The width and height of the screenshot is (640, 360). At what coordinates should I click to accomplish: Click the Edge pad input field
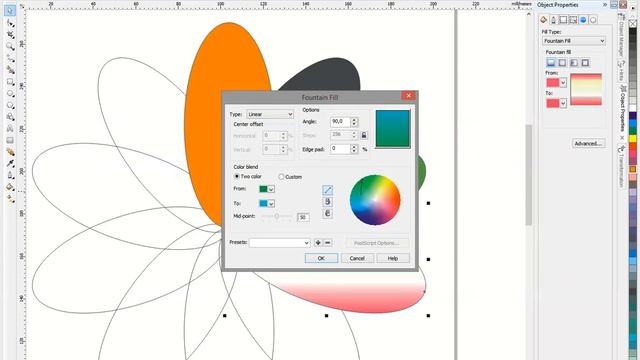click(x=340, y=149)
